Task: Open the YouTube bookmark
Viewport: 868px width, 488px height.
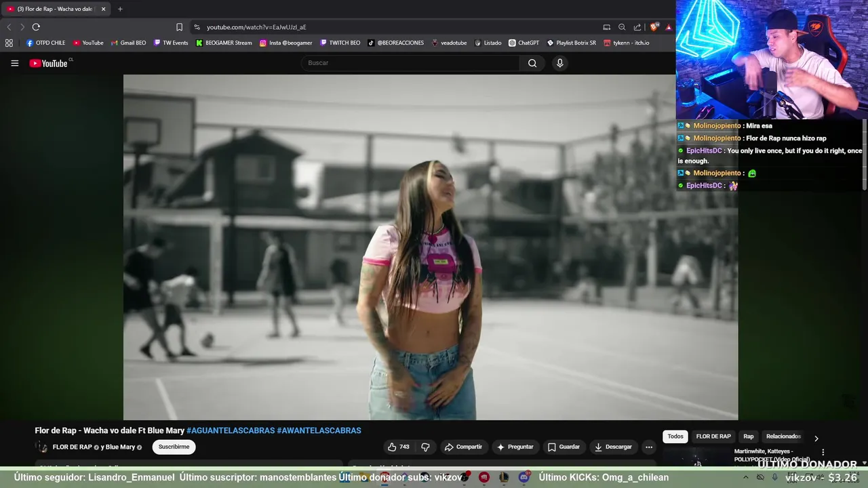Action: [88, 43]
